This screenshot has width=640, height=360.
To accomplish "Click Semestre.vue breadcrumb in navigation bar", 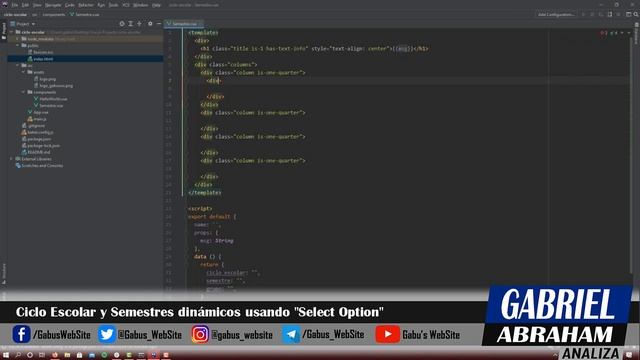I will [x=84, y=14].
